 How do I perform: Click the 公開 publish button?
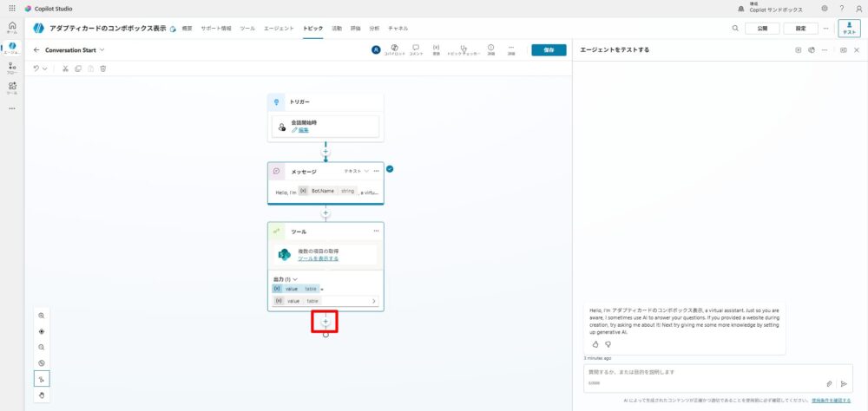pos(762,29)
